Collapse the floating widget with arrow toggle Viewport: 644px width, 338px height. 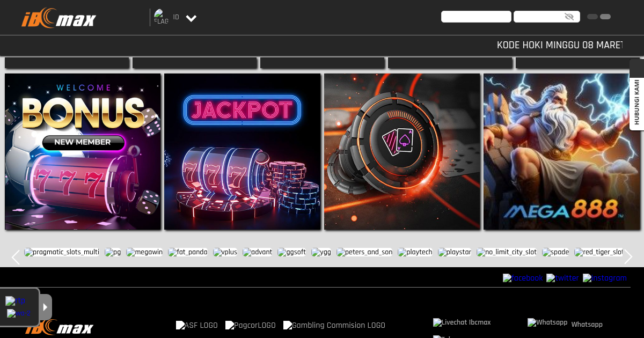(46, 307)
